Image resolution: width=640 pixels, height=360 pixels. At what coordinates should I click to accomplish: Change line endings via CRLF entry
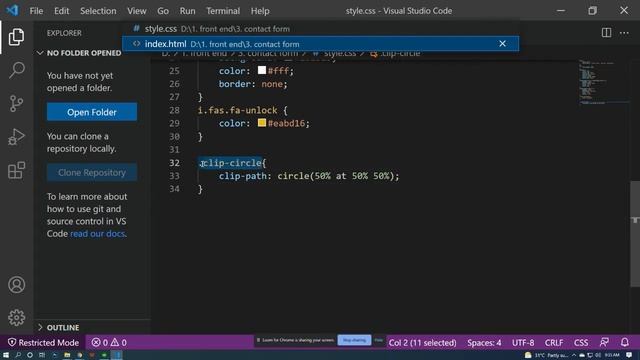pos(553,342)
